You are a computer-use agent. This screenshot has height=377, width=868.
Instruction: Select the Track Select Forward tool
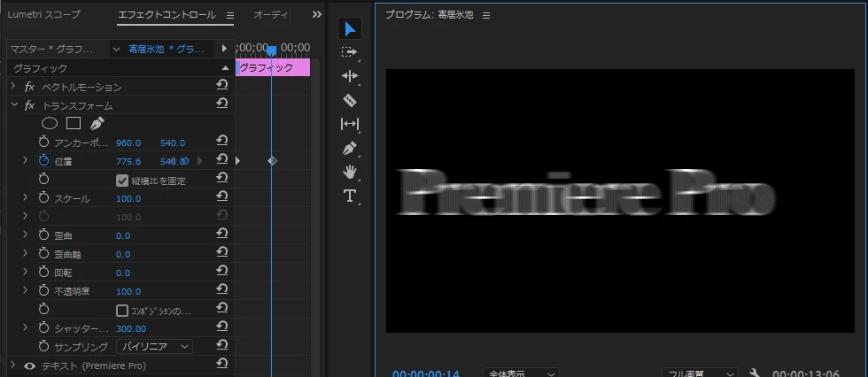click(x=350, y=52)
